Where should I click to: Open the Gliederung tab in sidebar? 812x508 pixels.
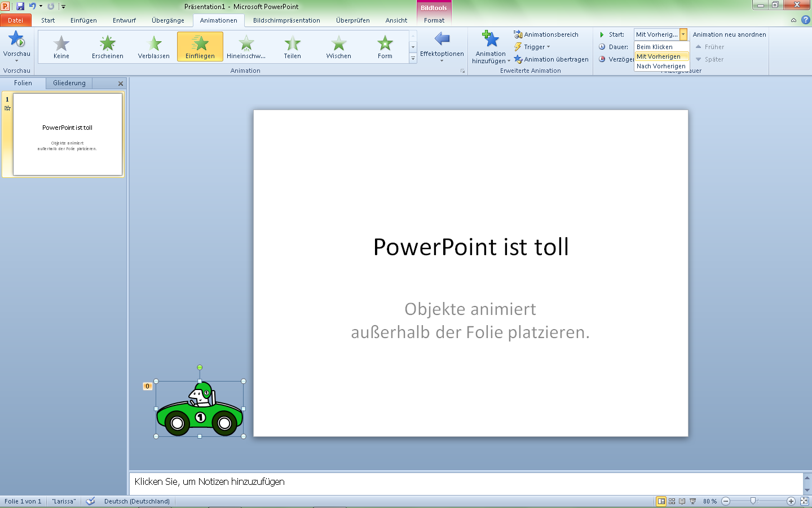68,83
